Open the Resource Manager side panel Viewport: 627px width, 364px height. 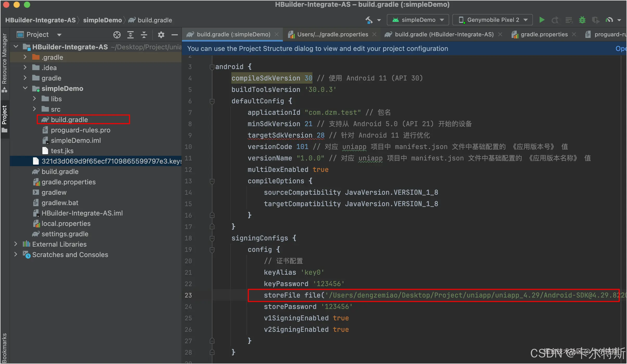(x=4, y=62)
